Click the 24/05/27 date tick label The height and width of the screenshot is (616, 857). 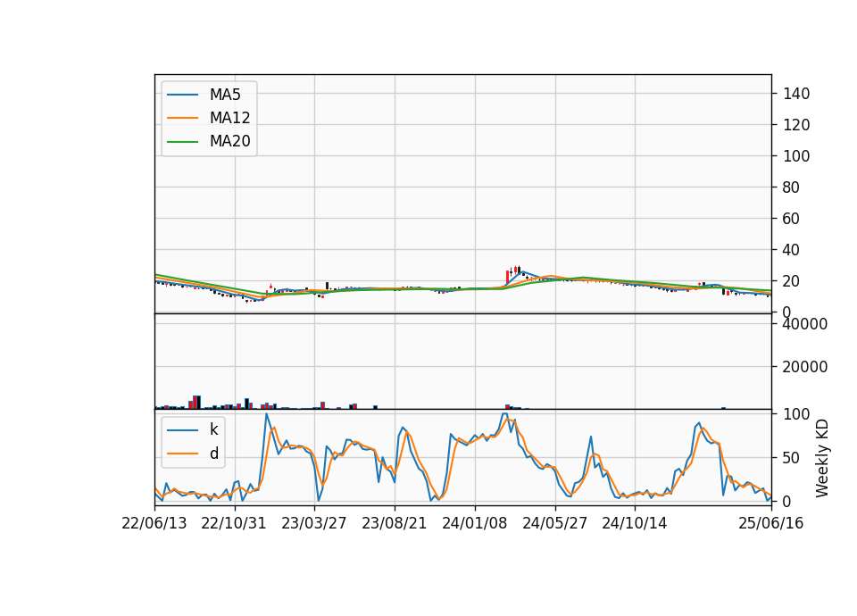click(x=554, y=523)
